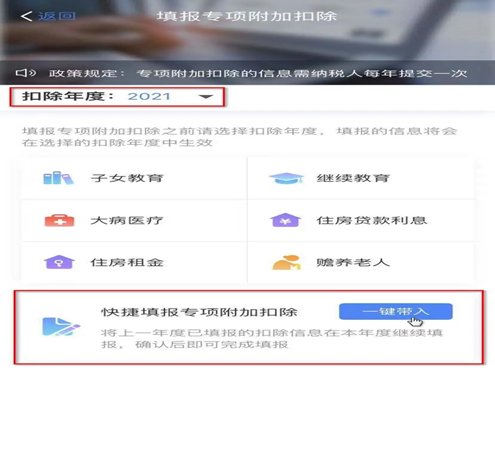
Task: Select the 住房贷款利息 text entry
Action: point(372,220)
